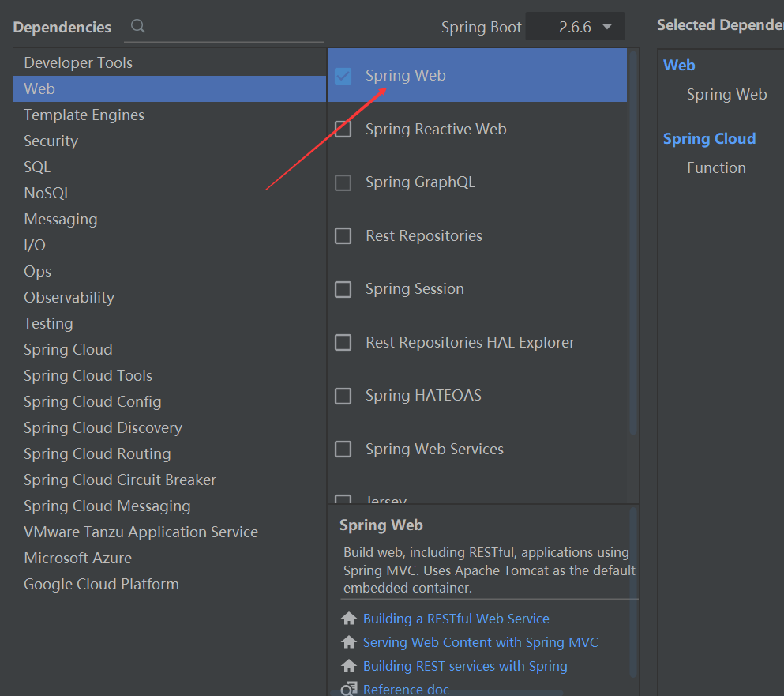Uncheck the Spring Web checkbox
This screenshot has width=784, height=696.
pyautogui.click(x=343, y=76)
